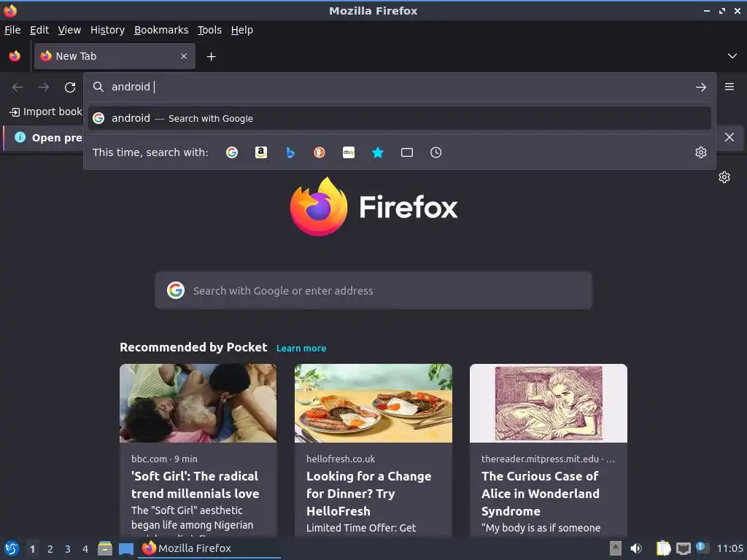Viewport: 747px width, 560px height.
Task: Open Looking for a Change HelloFresh headline
Action: pyautogui.click(x=368, y=494)
